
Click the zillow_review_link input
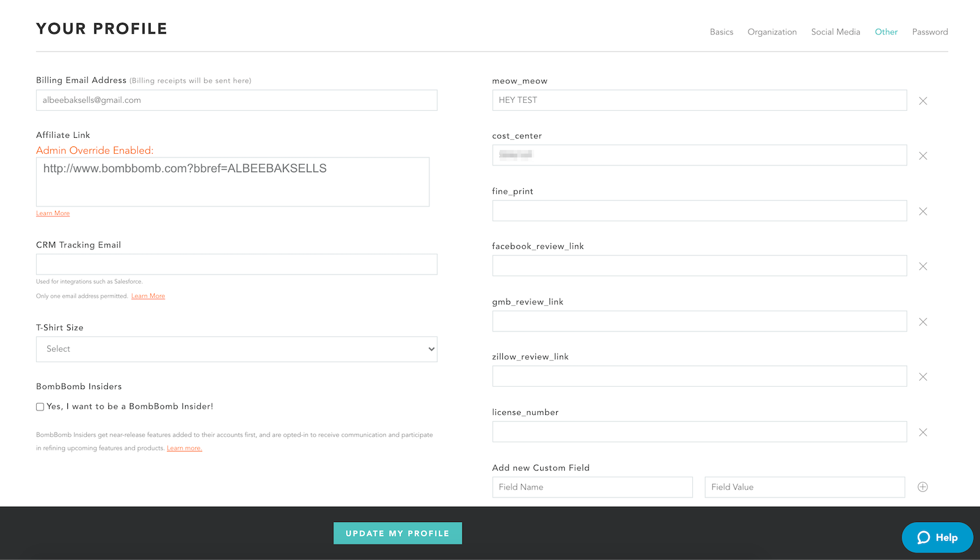(x=699, y=376)
